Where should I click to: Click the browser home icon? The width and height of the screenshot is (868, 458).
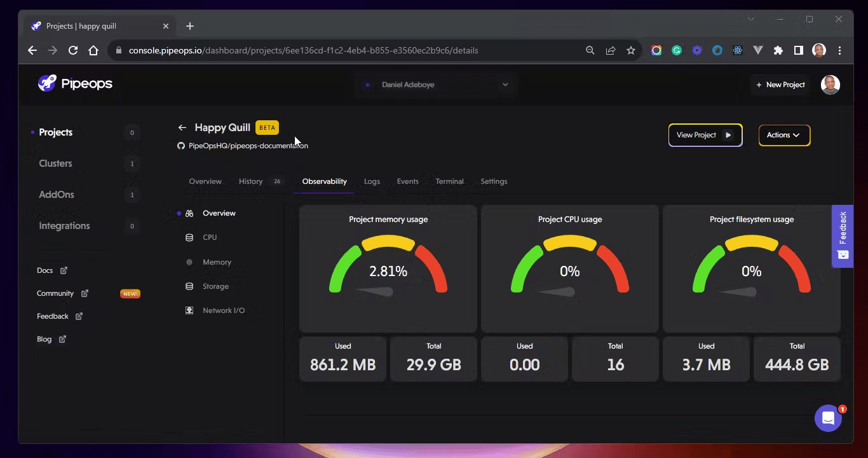tap(93, 50)
